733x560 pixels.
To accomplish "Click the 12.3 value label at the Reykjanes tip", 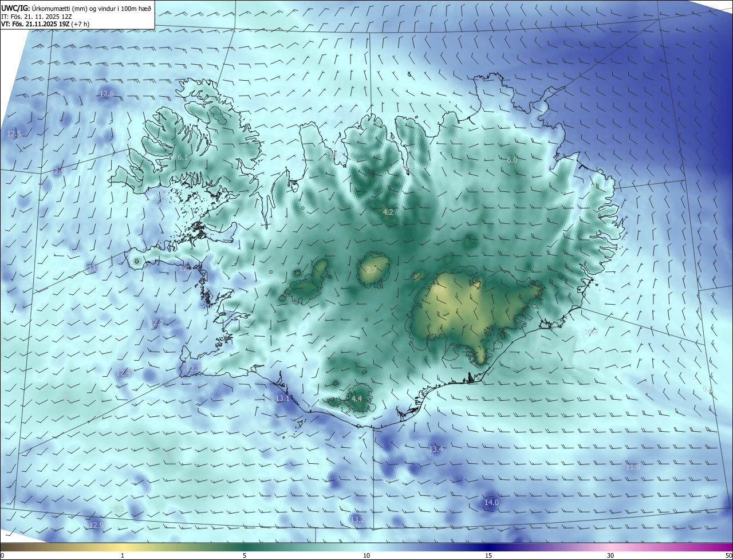I will pyautogui.click(x=194, y=368).
